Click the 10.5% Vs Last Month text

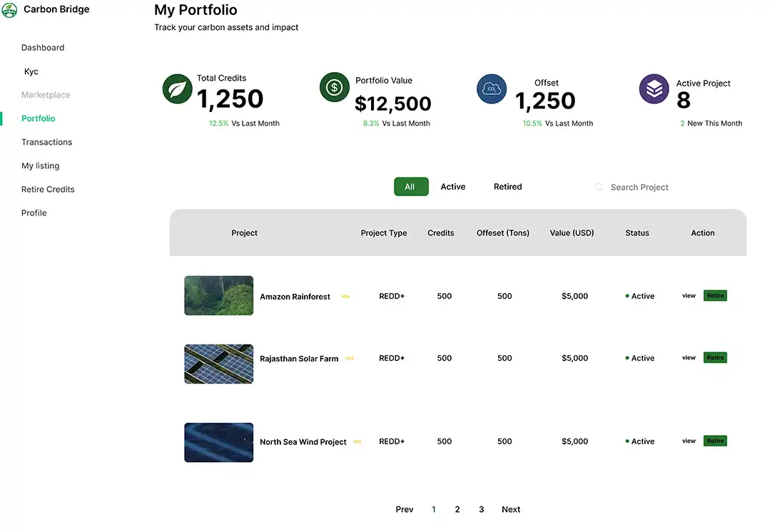tap(558, 123)
